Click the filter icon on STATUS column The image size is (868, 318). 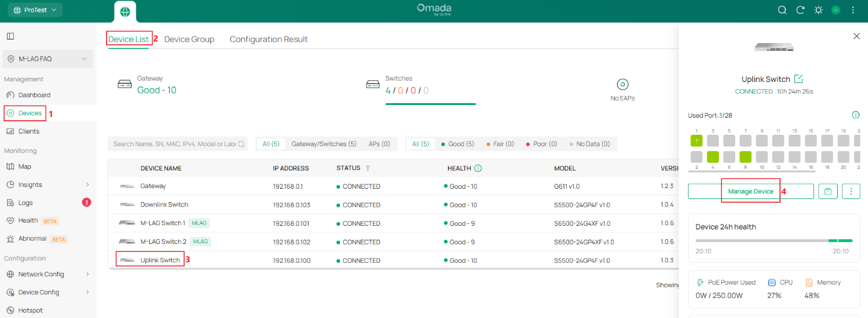pos(367,168)
